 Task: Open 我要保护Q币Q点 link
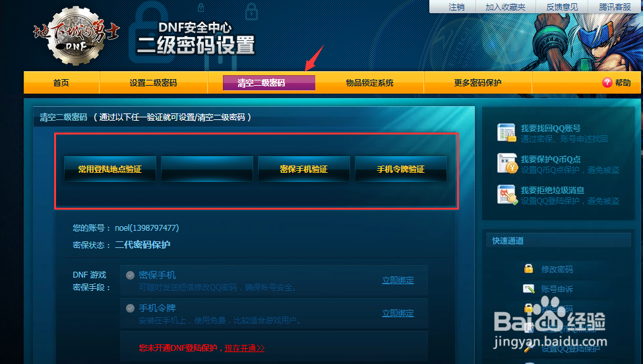[550, 160]
